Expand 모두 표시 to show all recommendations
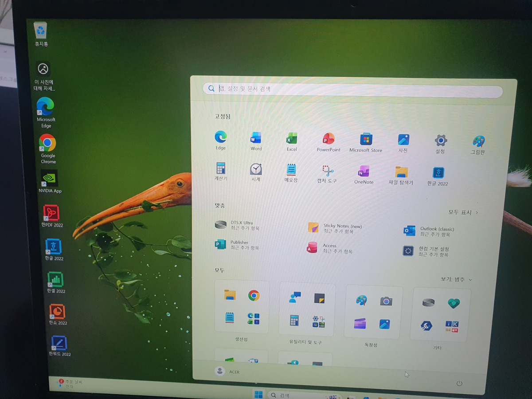 (463, 213)
